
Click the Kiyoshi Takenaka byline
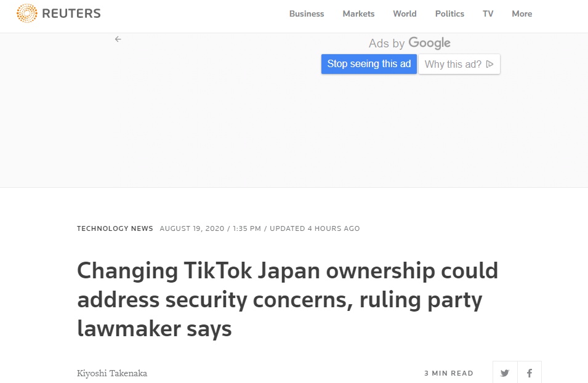pos(112,373)
